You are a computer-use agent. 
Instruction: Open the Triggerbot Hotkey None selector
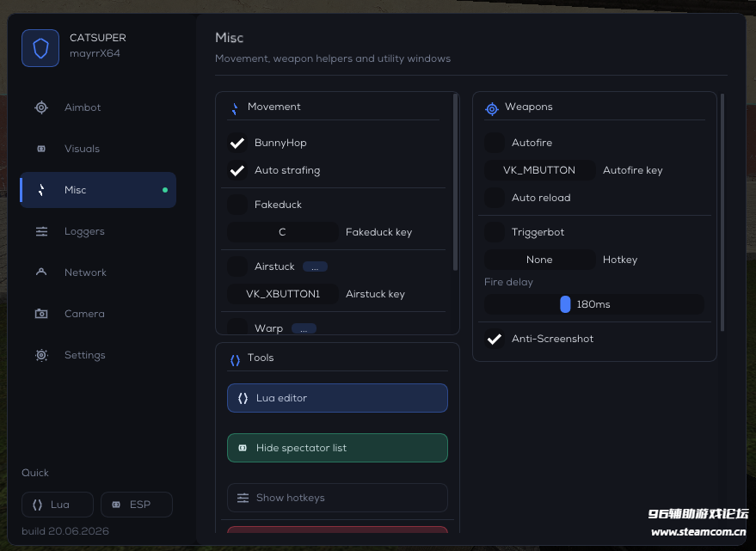coord(539,260)
